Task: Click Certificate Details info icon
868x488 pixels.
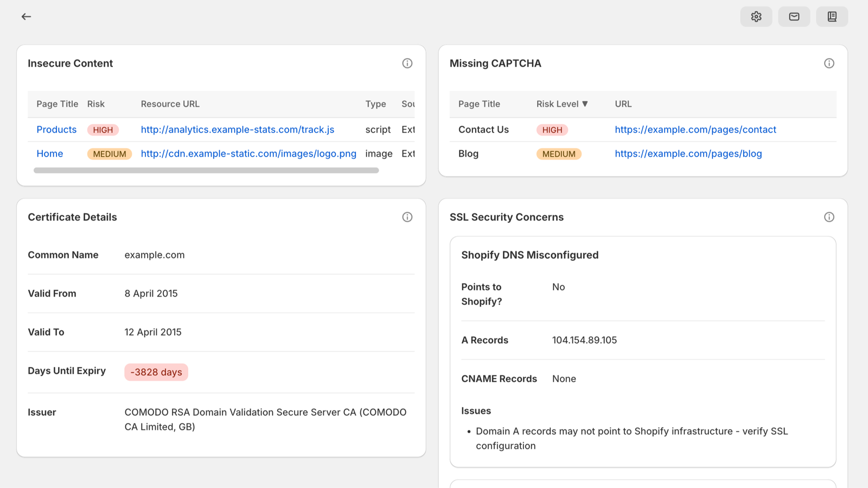Action: point(407,217)
